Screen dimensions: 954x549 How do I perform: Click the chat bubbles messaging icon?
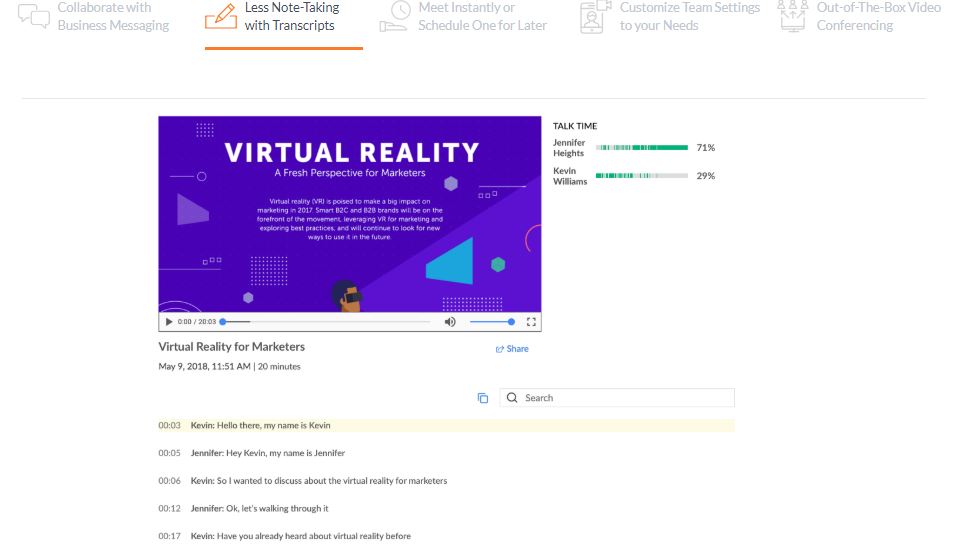click(x=33, y=16)
